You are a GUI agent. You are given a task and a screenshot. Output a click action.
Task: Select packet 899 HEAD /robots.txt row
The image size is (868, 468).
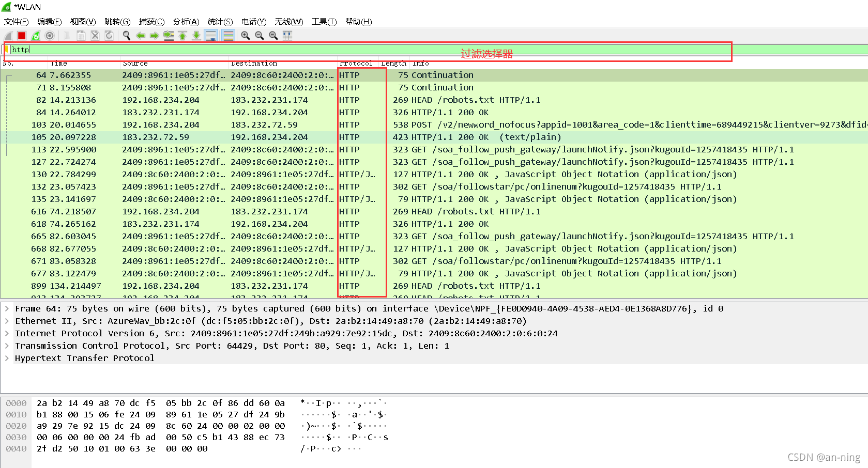click(x=434, y=286)
